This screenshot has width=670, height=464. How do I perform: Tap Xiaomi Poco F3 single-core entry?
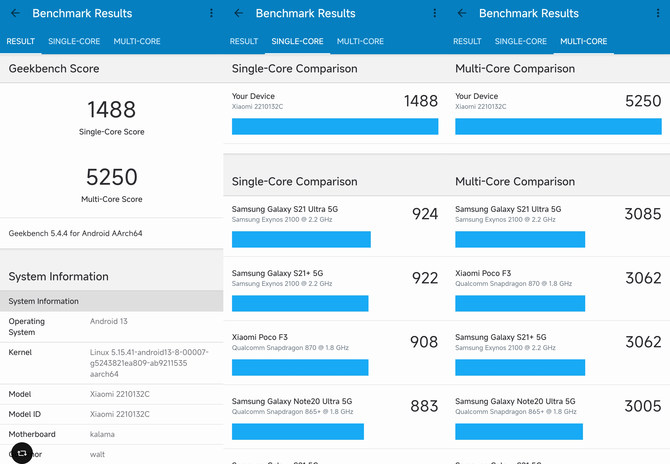pyautogui.click(x=335, y=353)
